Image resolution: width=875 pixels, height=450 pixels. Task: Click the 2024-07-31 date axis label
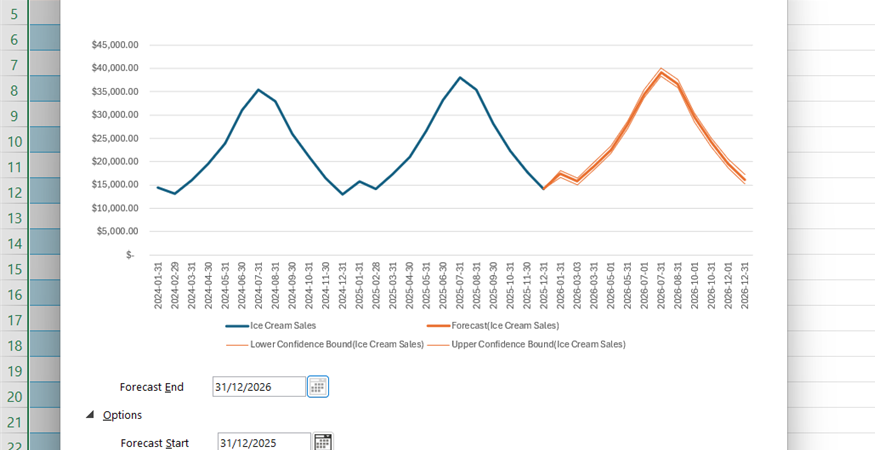(x=259, y=285)
